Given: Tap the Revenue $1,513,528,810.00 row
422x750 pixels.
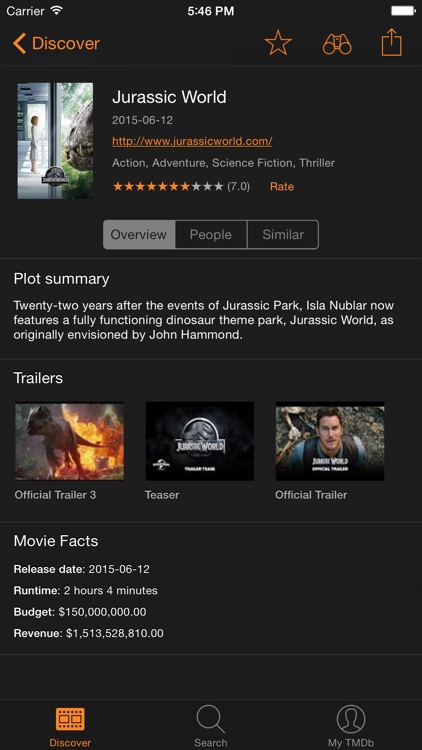Looking at the screenshot, I should [89, 633].
